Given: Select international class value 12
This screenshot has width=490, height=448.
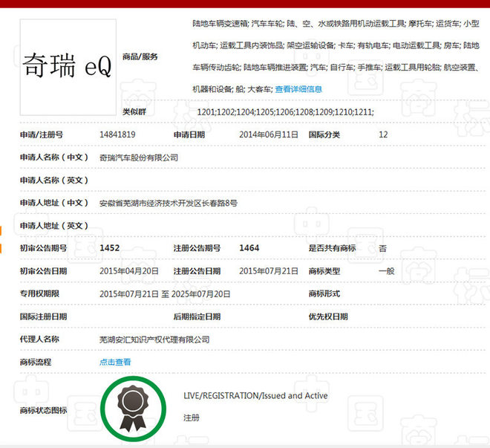Looking at the screenshot, I should click(x=383, y=134).
